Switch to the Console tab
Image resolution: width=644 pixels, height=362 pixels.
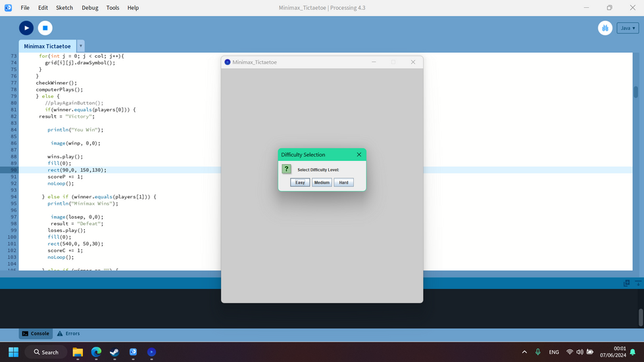pos(36,333)
